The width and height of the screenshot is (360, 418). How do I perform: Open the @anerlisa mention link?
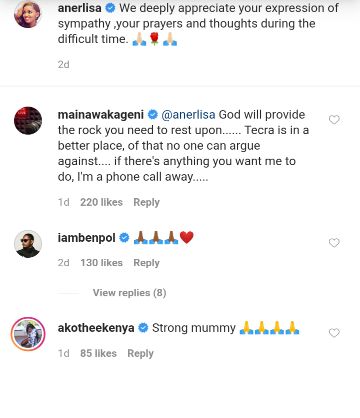pyautogui.click(x=188, y=115)
